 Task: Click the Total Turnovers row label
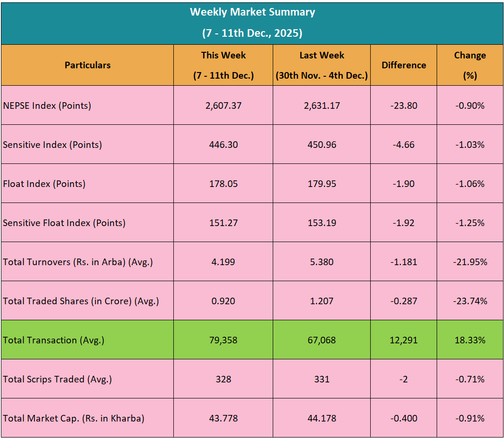(x=78, y=262)
